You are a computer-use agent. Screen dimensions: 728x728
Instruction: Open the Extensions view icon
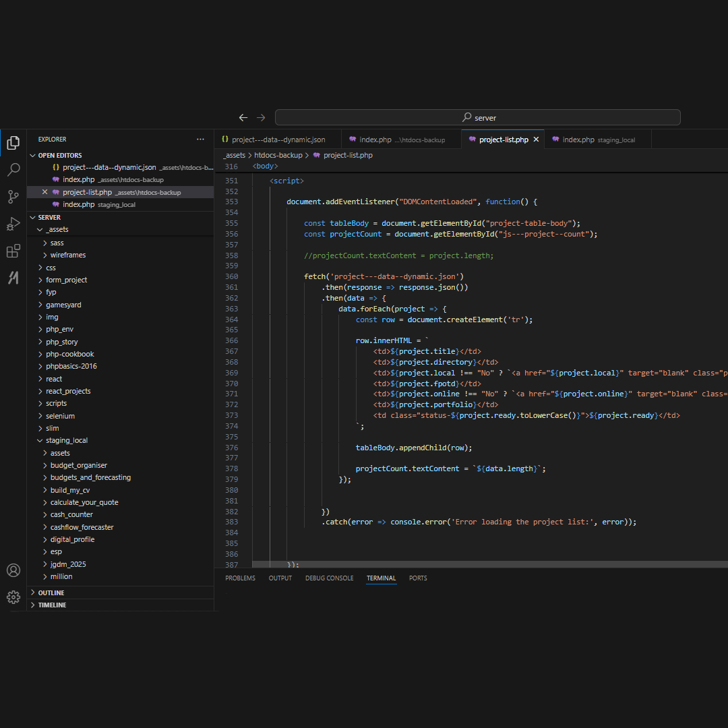click(13, 251)
